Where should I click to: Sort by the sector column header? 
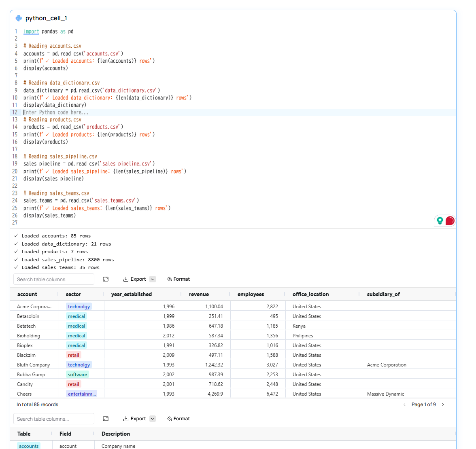(74, 294)
